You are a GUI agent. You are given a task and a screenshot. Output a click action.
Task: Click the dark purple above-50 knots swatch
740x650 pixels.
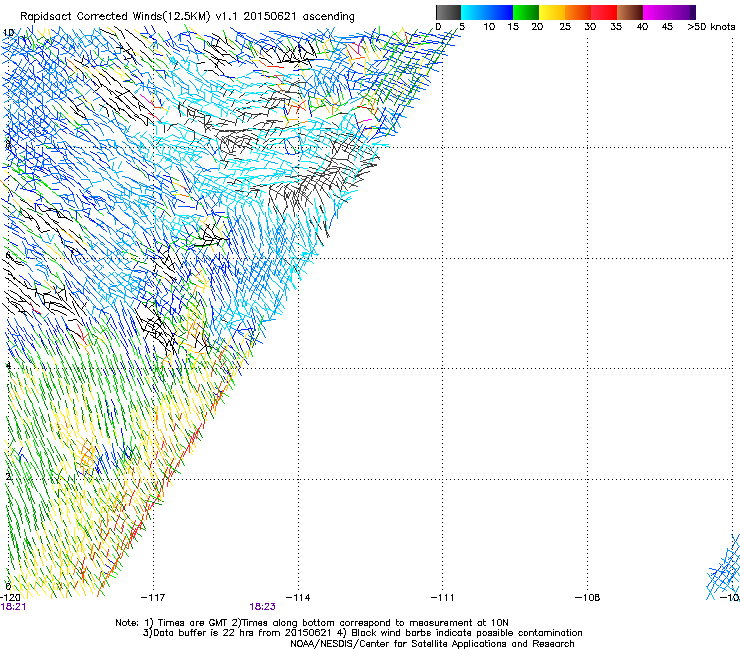pyautogui.click(x=693, y=12)
